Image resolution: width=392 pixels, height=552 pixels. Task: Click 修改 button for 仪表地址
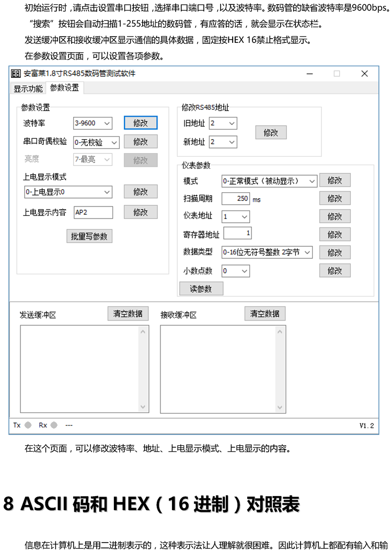[335, 216]
